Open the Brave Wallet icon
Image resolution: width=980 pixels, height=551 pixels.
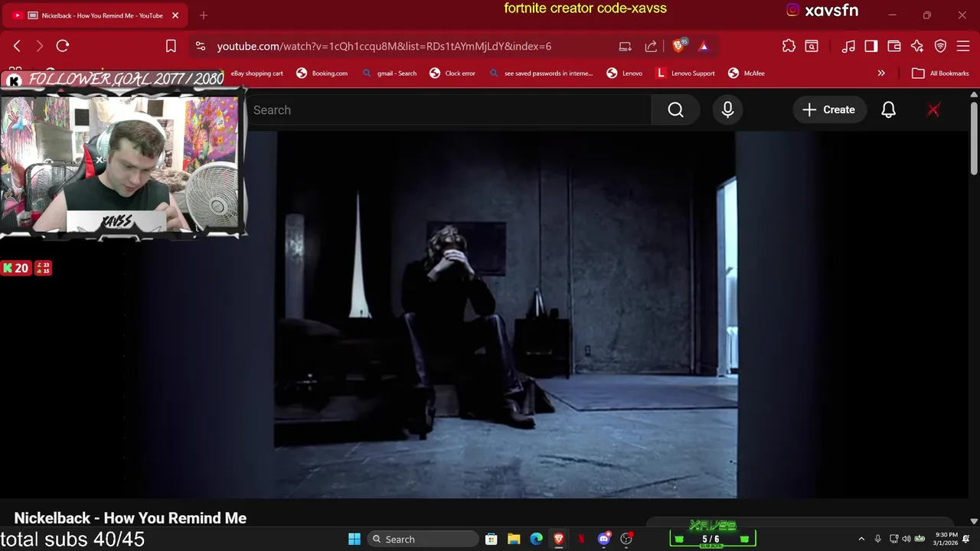[894, 46]
